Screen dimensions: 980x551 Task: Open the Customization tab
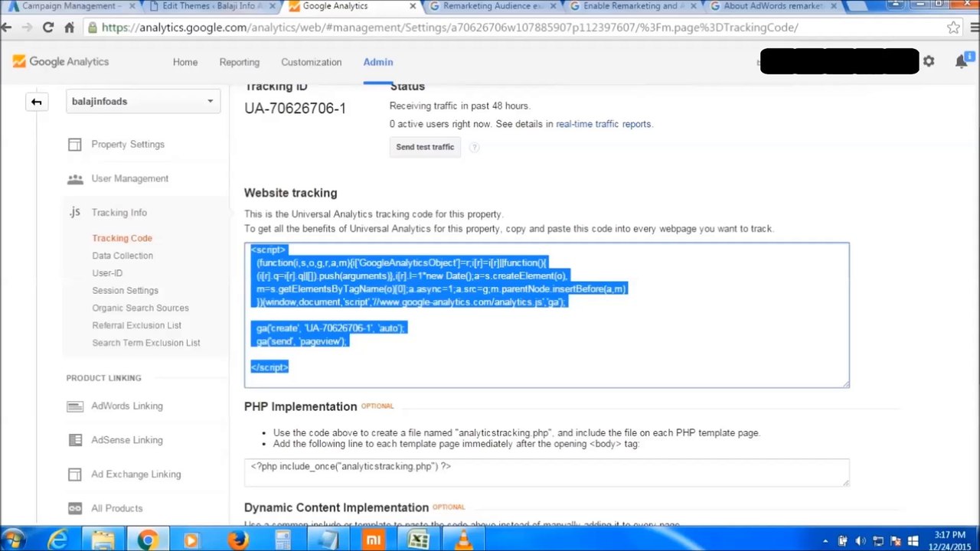click(311, 62)
